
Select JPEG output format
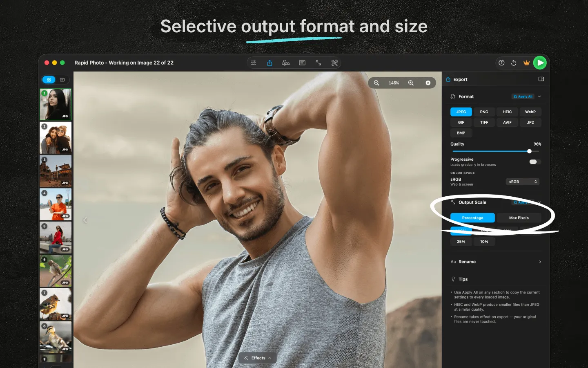pos(461,112)
